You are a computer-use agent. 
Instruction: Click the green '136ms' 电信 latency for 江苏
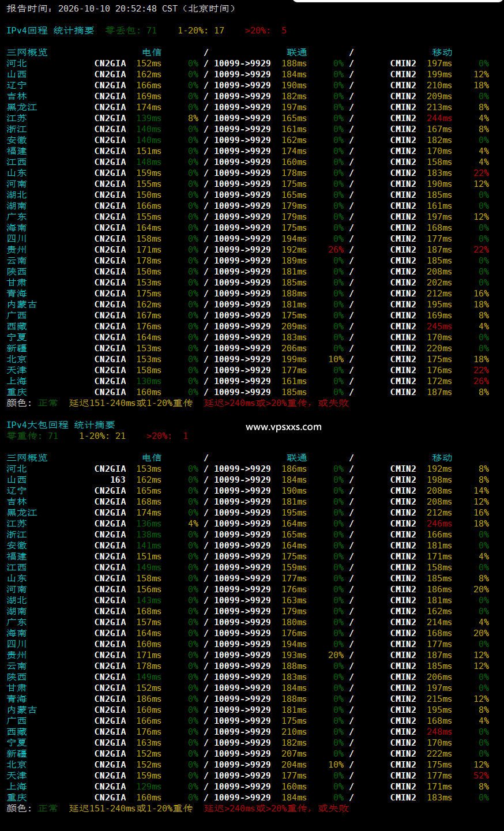pyautogui.click(x=149, y=524)
